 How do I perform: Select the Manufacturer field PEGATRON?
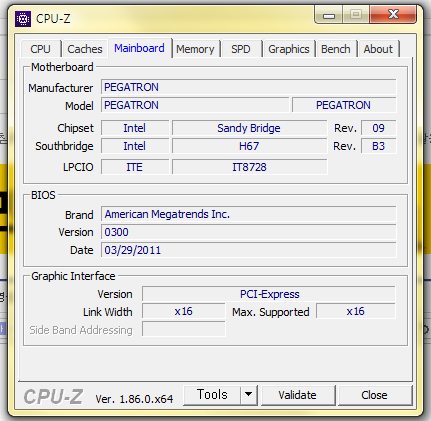tap(249, 87)
